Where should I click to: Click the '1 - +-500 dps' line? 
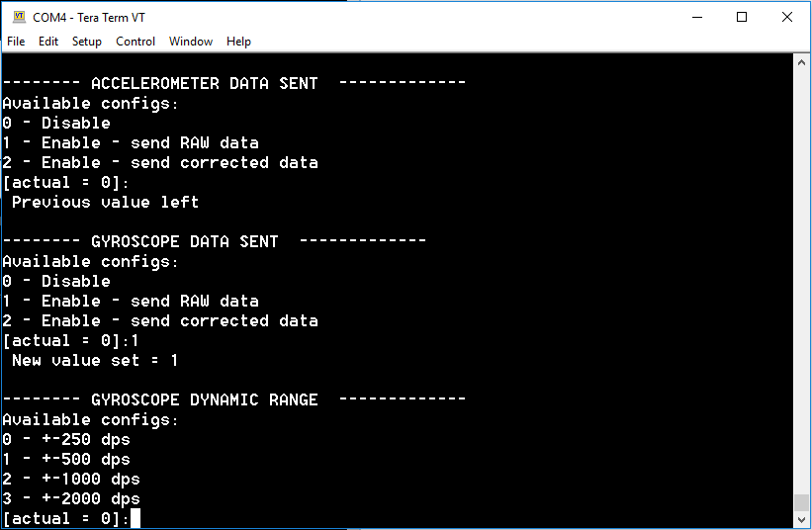pos(66,459)
